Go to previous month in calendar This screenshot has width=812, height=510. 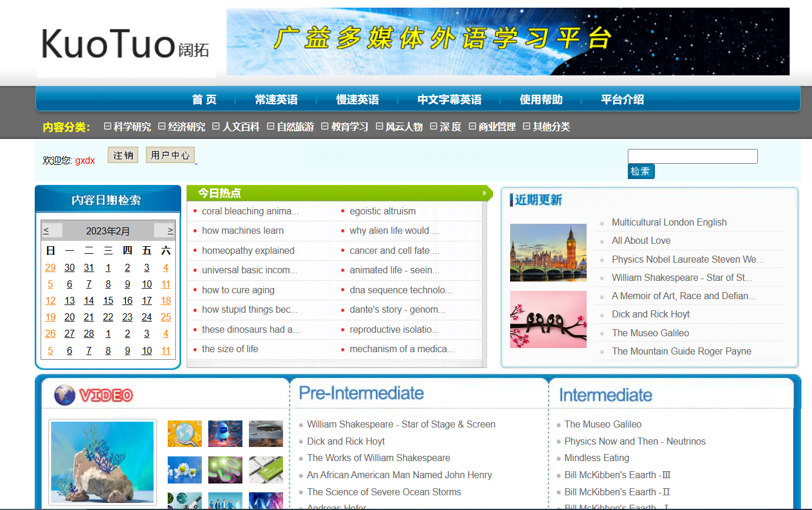(x=46, y=230)
